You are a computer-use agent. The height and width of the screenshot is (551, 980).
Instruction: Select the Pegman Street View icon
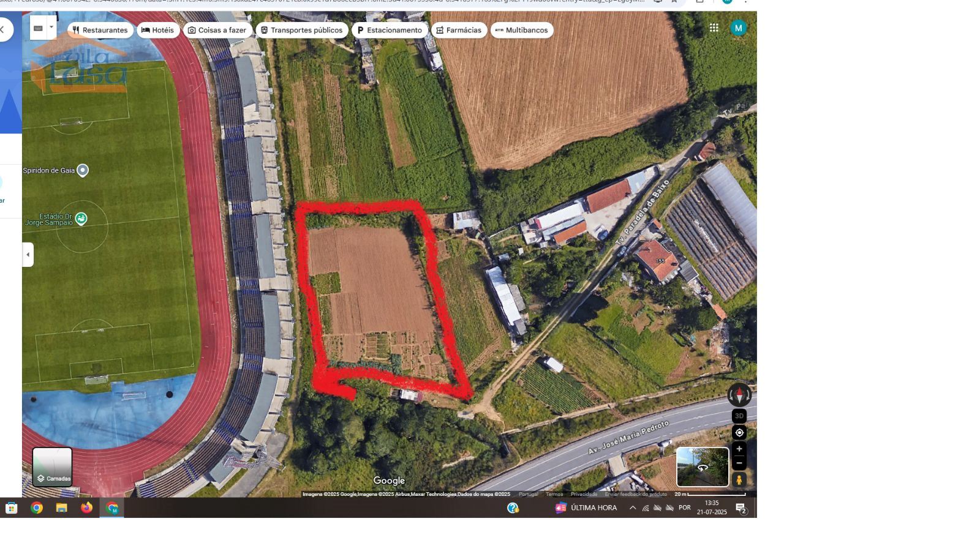(739, 480)
